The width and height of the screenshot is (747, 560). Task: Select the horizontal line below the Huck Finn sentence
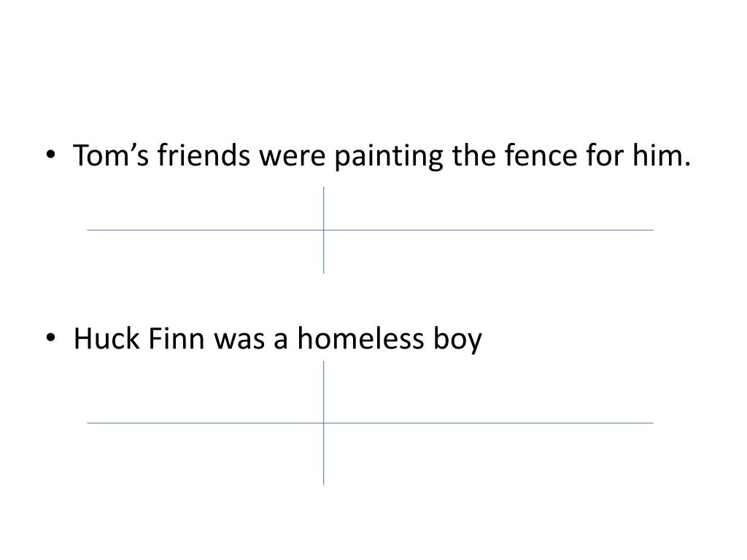pos(370,423)
